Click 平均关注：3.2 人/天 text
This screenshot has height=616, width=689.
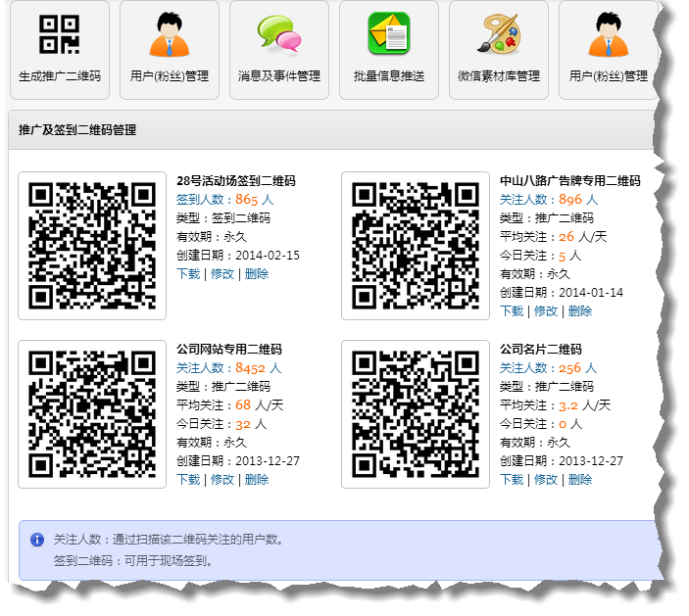click(x=555, y=405)
